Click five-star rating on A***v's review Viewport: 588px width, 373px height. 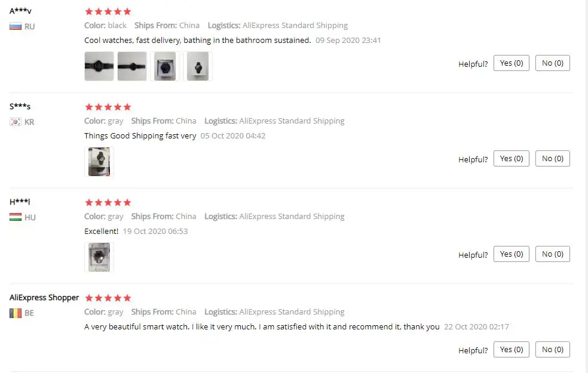(108, 11)
